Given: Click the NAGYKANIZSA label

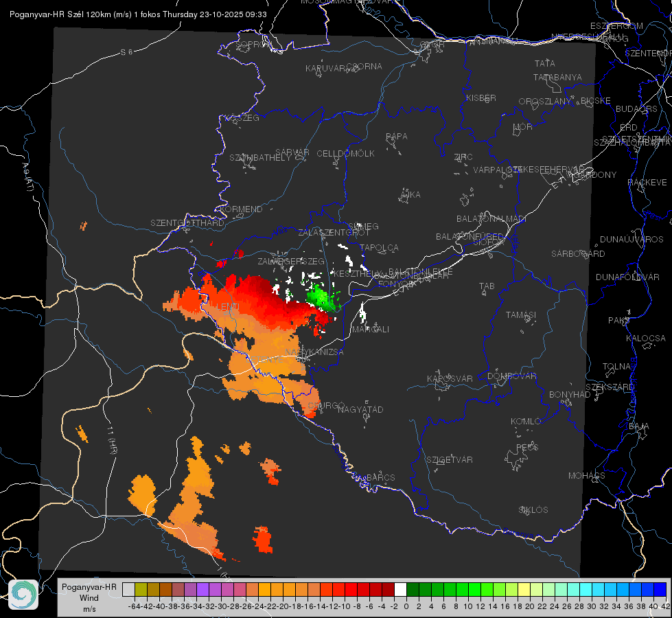Looking at the screenshot, I should point(314,352).
